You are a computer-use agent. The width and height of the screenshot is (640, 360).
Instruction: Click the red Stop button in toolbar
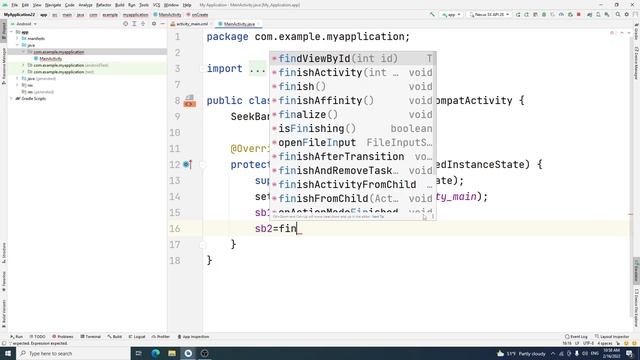(579, 15)
